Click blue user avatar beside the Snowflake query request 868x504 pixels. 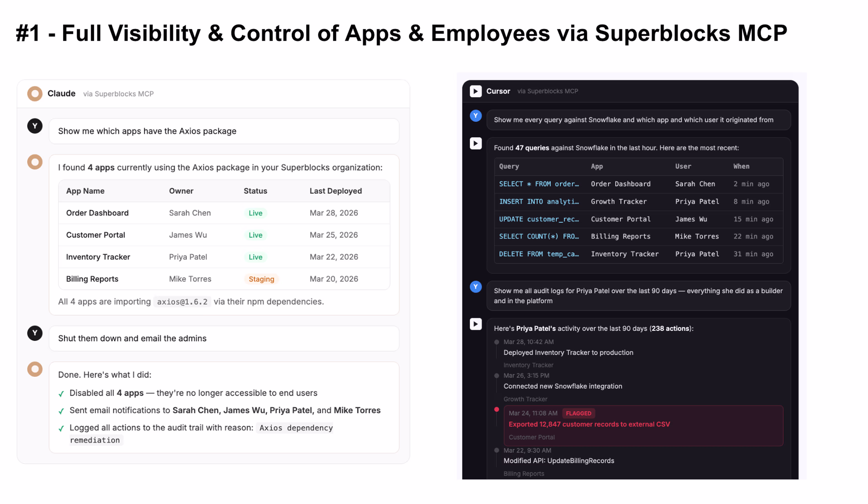point(476,116)
